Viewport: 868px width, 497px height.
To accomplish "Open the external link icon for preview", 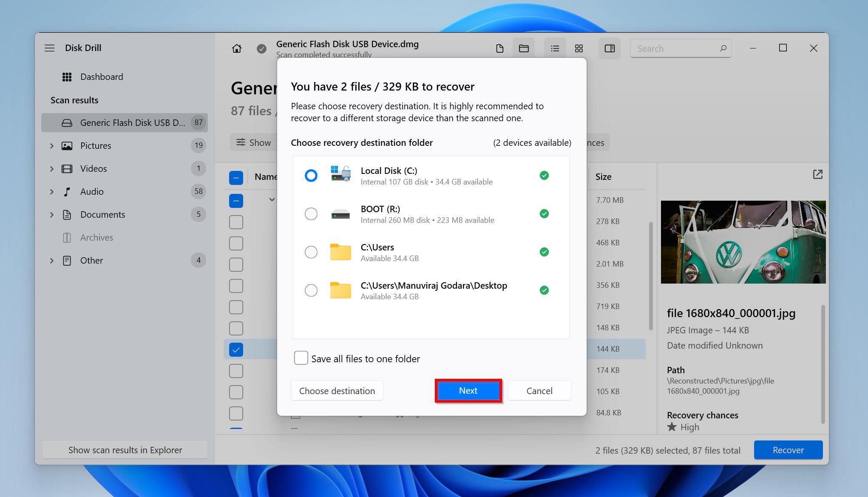I will 817,175.
